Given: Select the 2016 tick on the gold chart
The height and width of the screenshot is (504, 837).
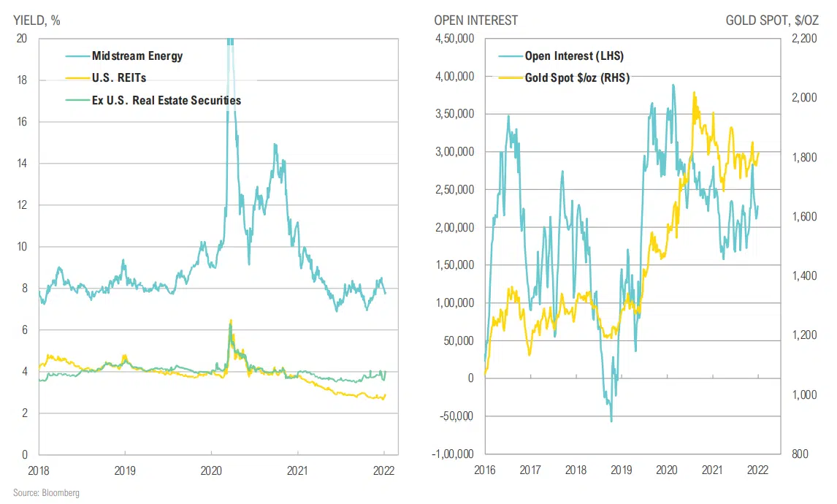Looking at the screenshot, I should 484,470.
